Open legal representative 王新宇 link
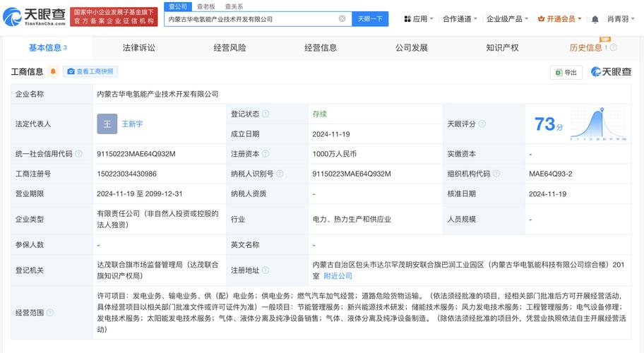Viewport: 644px width, 353px height. pos(132,124)
